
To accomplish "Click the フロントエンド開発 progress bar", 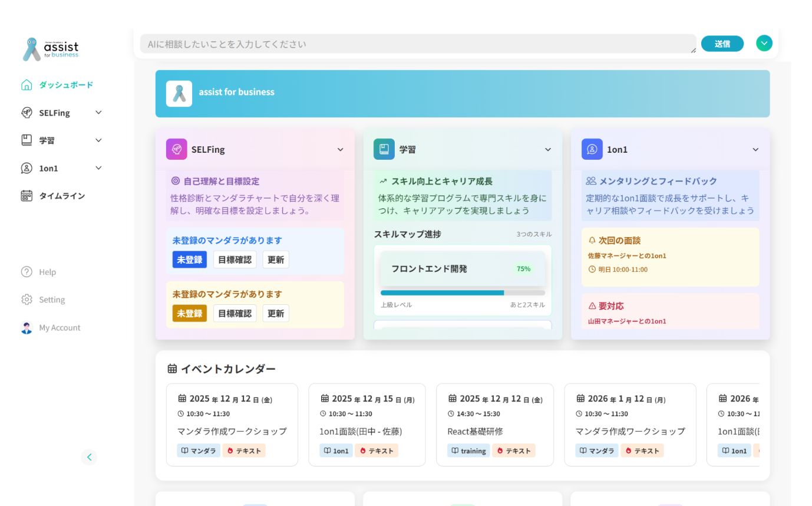I will [x=463, y=293].
